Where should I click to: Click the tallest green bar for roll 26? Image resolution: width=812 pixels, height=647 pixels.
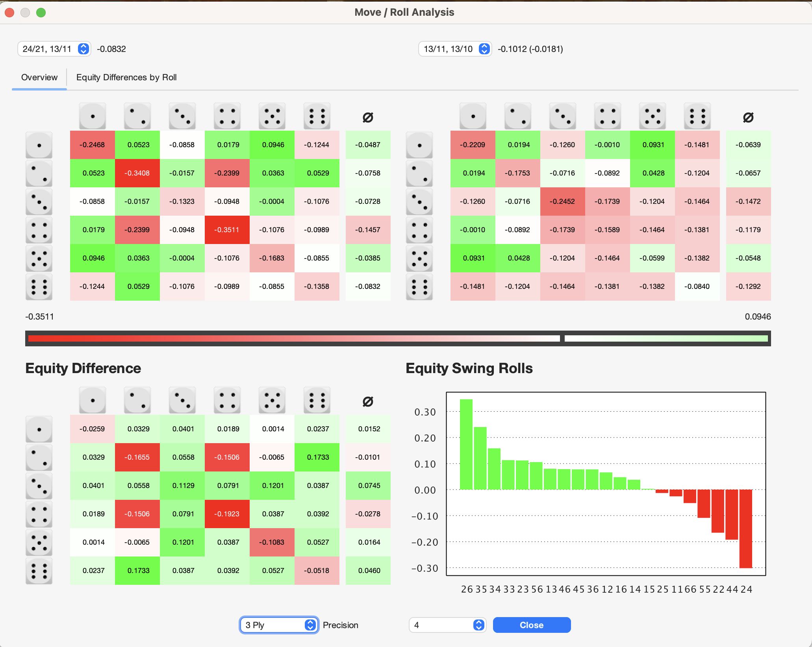(466, 445)
